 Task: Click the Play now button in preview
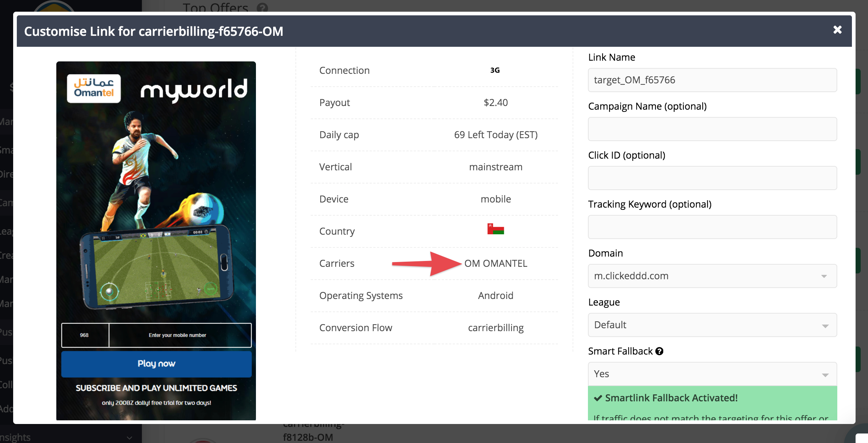(x=156, y=364)
